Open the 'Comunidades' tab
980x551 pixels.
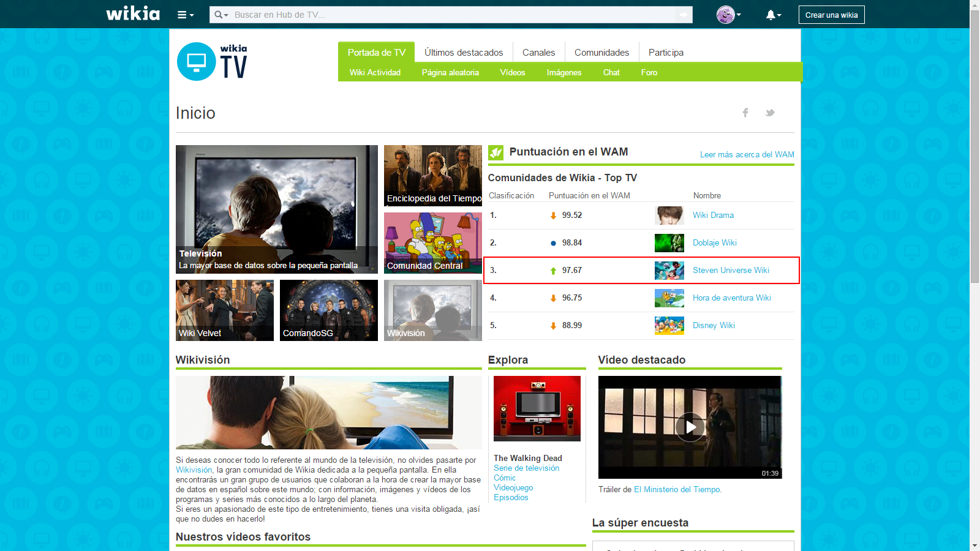[x=601, y=53]
